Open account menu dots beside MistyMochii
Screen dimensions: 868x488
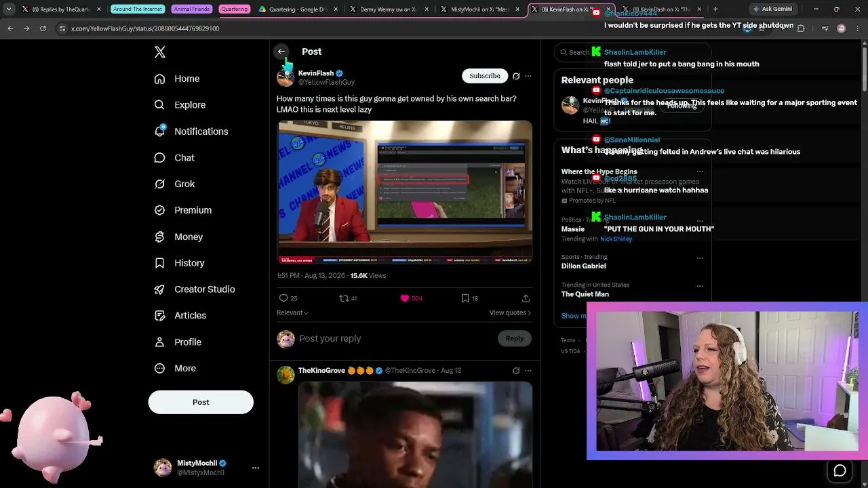[256, 468]
